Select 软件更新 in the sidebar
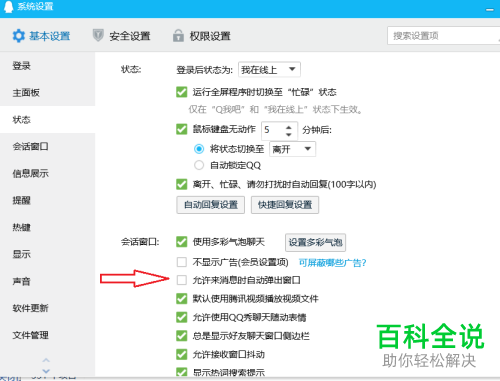This screenshot has height=381, width=500. [47, 308]
